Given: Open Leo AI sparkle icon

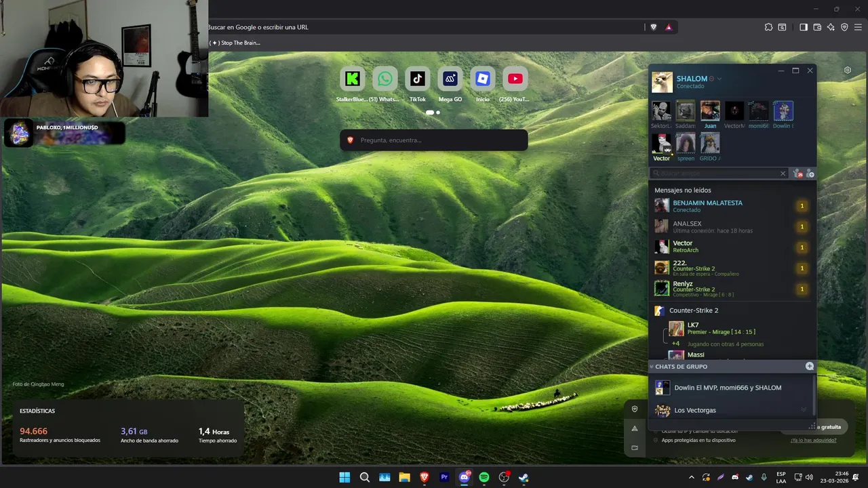Looking at the screenshot, I should (x=831, y=27).
